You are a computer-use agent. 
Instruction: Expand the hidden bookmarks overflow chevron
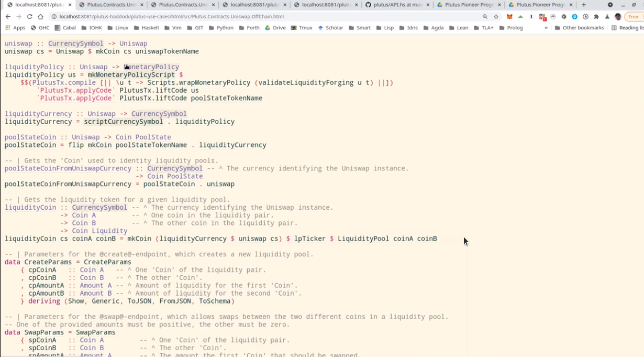tap(546, 28)
